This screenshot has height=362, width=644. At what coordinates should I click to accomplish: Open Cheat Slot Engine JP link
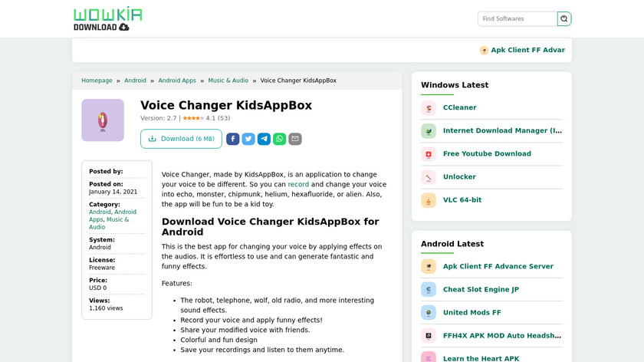click(481, 289)
